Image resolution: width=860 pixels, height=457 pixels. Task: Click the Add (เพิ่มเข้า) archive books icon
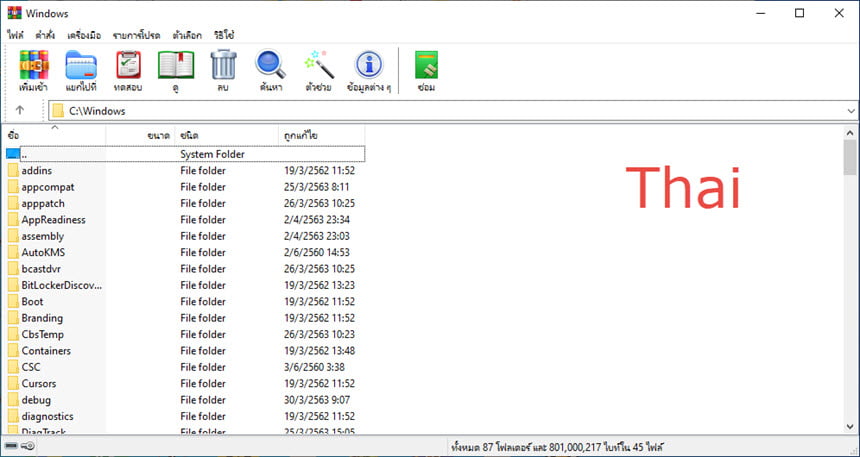click(x=33, y=65)
